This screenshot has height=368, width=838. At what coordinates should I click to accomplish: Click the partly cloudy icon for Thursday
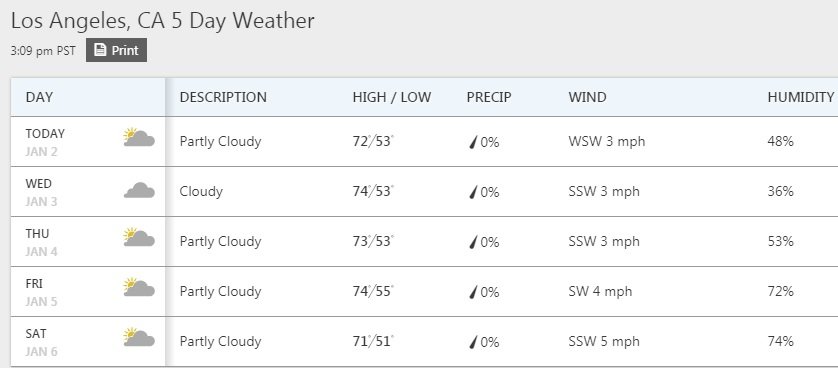pos(139,237)
